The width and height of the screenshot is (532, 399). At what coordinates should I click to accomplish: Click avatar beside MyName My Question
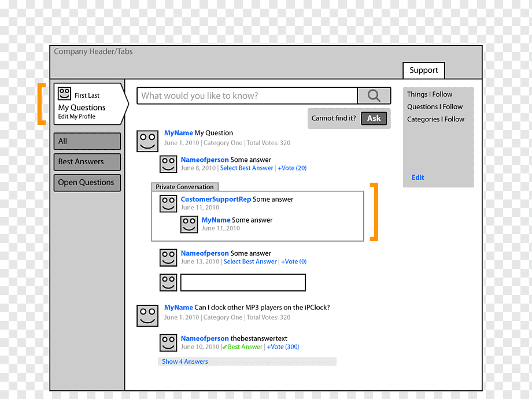coord(147,141)
